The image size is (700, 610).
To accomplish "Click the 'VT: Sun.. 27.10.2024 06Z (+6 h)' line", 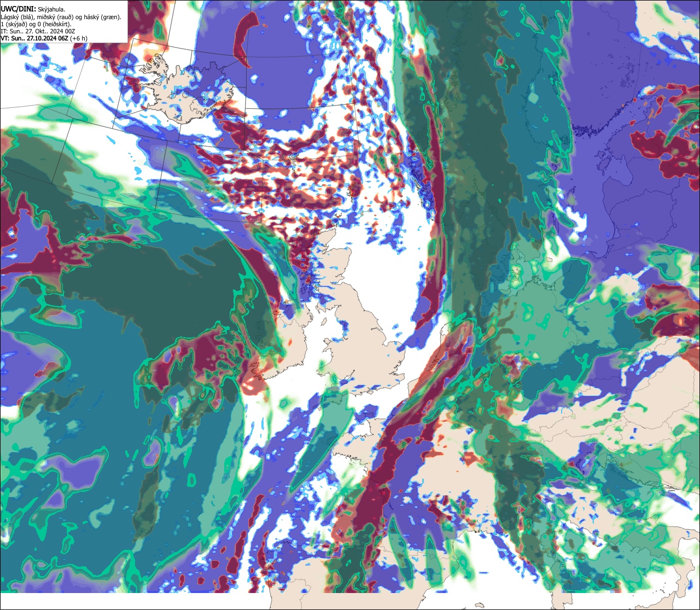I will click(x=44, y=38).
